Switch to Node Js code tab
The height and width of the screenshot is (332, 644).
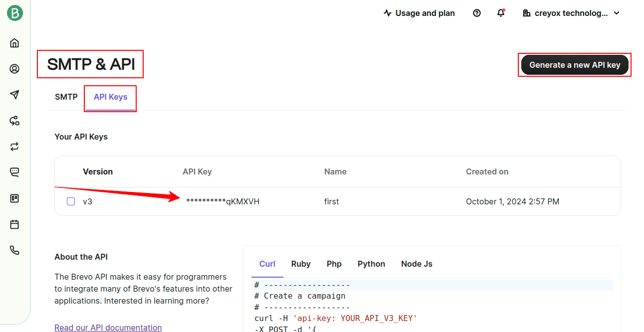(417, 264)
